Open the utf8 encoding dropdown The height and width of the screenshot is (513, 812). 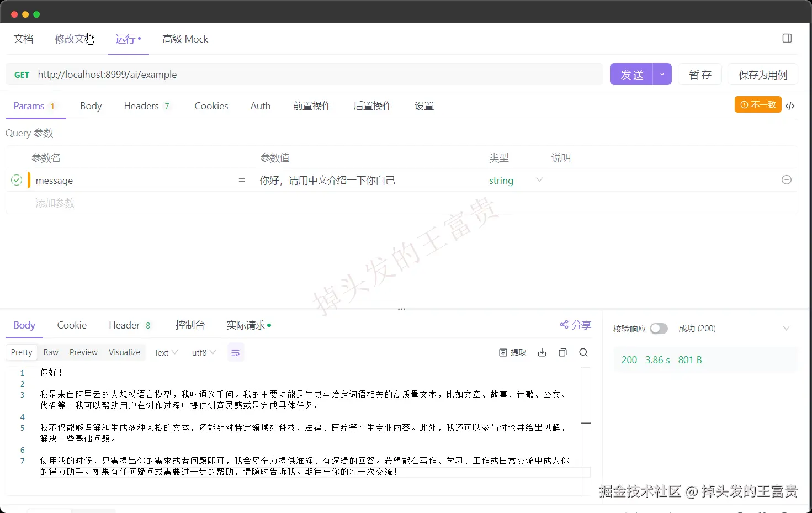[204, 352]
